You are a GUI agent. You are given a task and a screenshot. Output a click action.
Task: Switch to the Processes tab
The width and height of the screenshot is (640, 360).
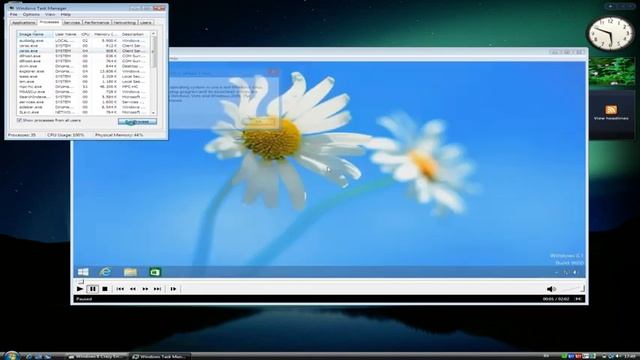pyautogui.click(x=49, y=22)
